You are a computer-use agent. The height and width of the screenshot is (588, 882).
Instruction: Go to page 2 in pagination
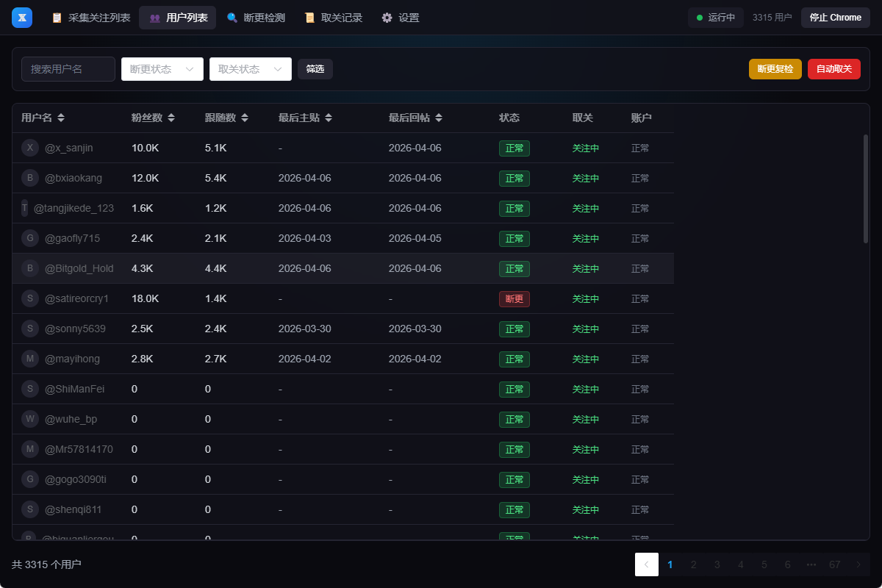point(693,564)
